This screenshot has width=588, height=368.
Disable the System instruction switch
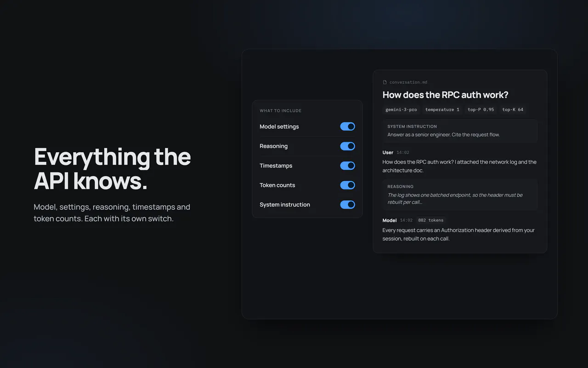click(x=348, y=205)
